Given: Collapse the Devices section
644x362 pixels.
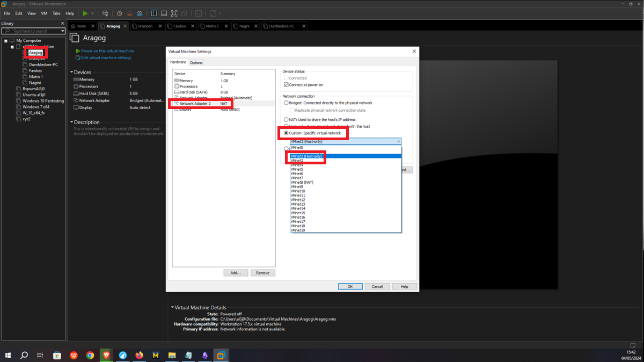Looking at the screenshot, I should pyautogui.click(x=72, y=72).
